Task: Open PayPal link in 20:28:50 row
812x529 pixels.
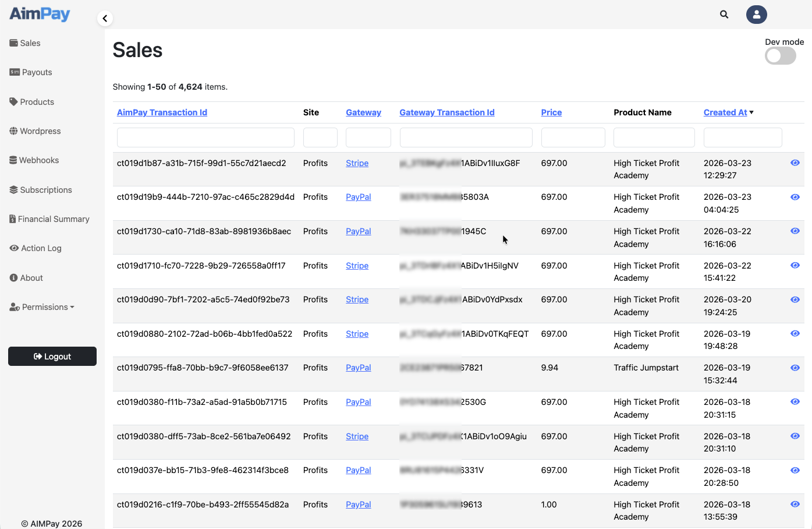Action: pyautogui.click(x=359, y=470)
